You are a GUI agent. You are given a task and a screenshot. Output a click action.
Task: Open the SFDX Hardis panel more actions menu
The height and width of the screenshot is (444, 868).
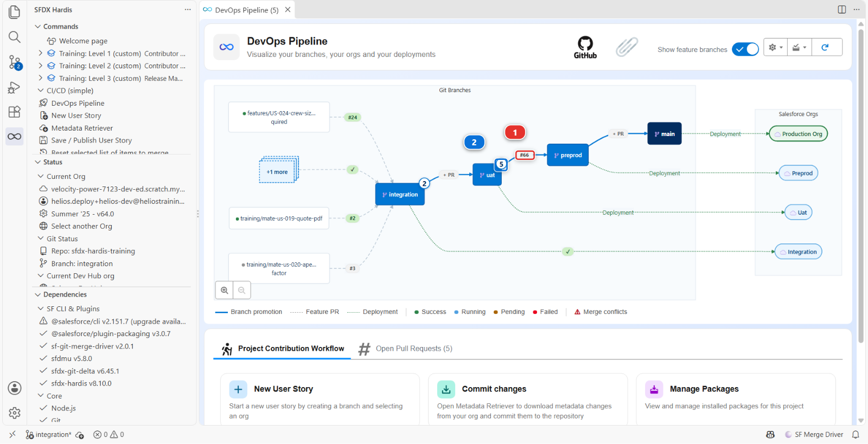coord(188,9)
